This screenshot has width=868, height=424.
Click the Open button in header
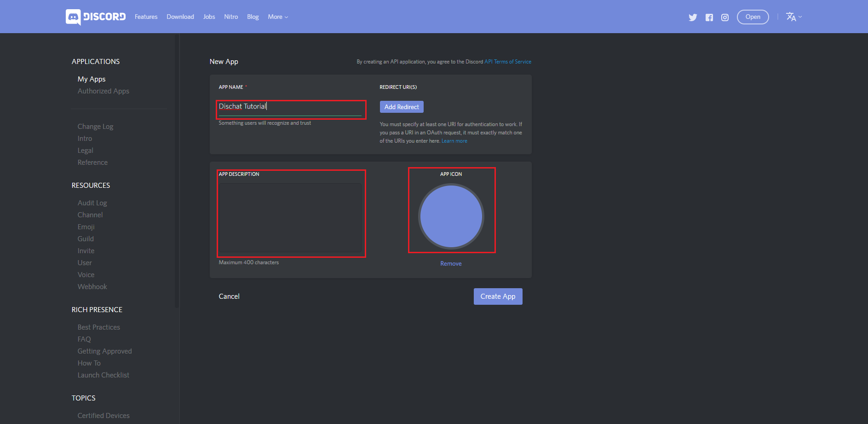point(753,17)
